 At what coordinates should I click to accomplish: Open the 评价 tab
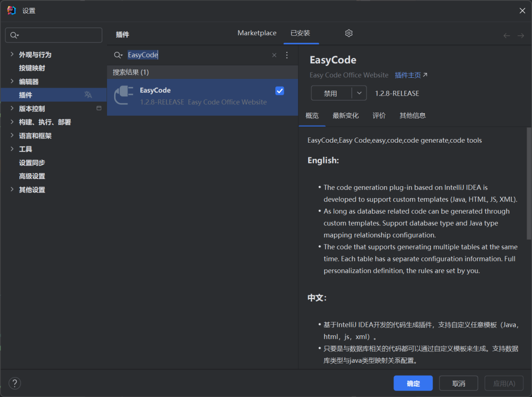point(379,116)
